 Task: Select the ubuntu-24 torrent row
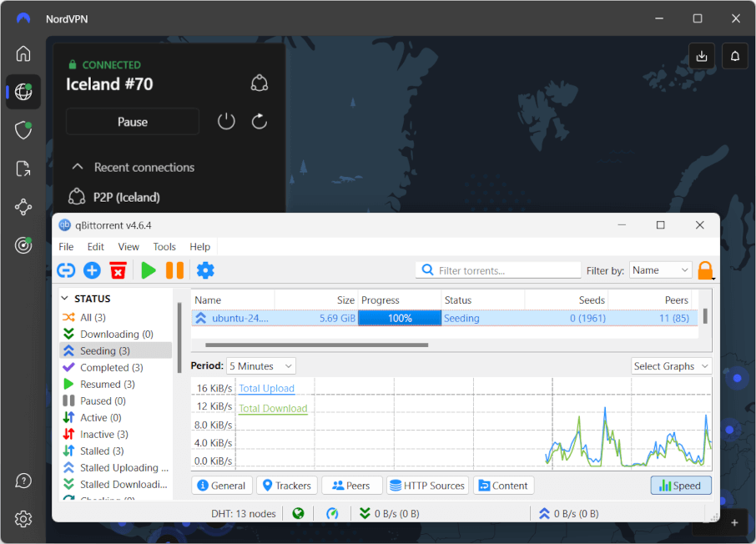click(445, 318)
